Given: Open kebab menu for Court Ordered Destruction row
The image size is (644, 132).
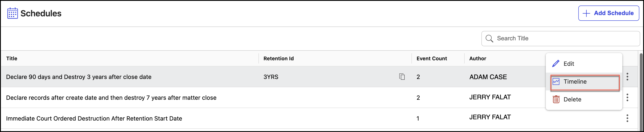Looking at the screenshot, I should coord(627,118).
